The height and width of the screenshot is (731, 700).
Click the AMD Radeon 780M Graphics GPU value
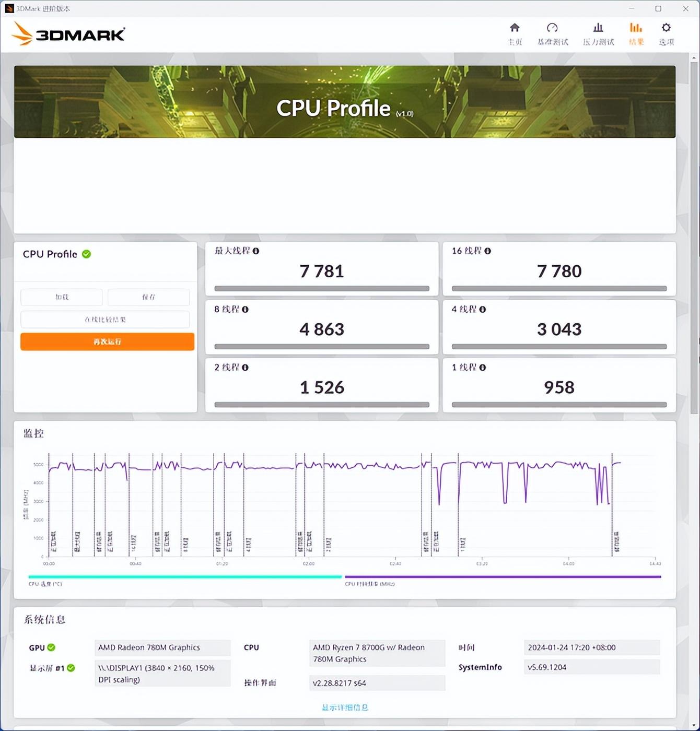[162, 647]
